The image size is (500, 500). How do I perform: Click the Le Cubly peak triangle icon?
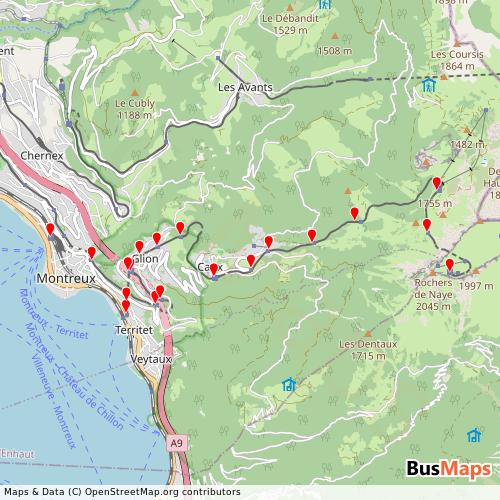coord(135,93)
